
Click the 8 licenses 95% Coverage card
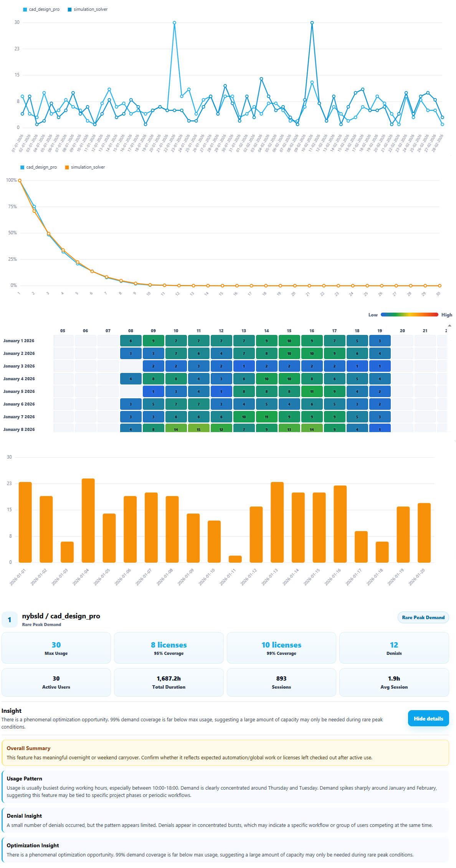click(x=169, y=648)
